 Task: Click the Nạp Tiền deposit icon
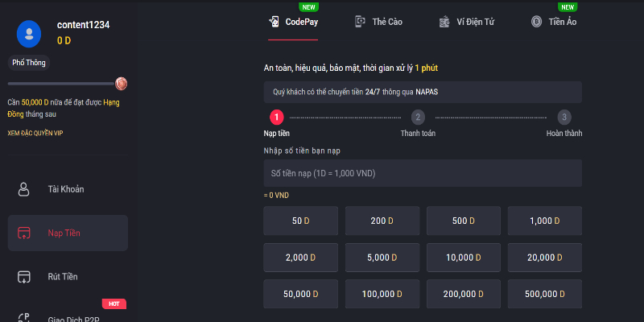tap(24, 233)
